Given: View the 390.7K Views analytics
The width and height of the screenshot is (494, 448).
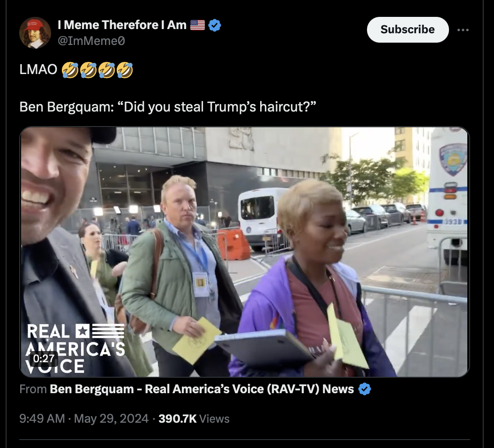Looking at the screenshot, I should [194, 418].
